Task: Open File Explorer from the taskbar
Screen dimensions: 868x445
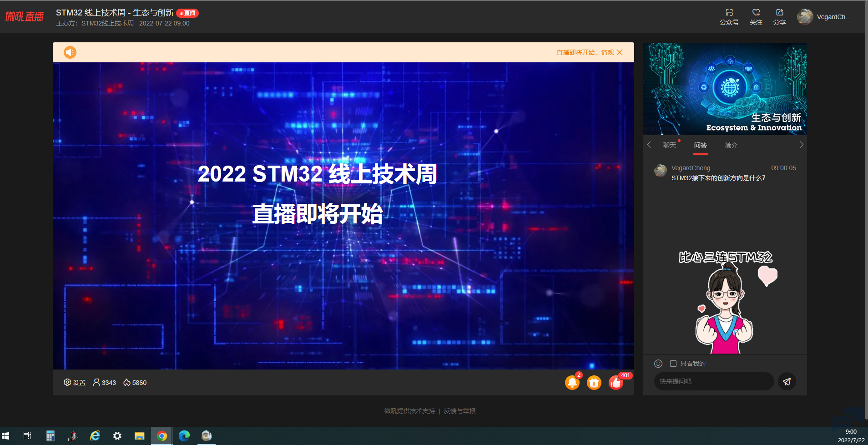Action: click(140, 436)
